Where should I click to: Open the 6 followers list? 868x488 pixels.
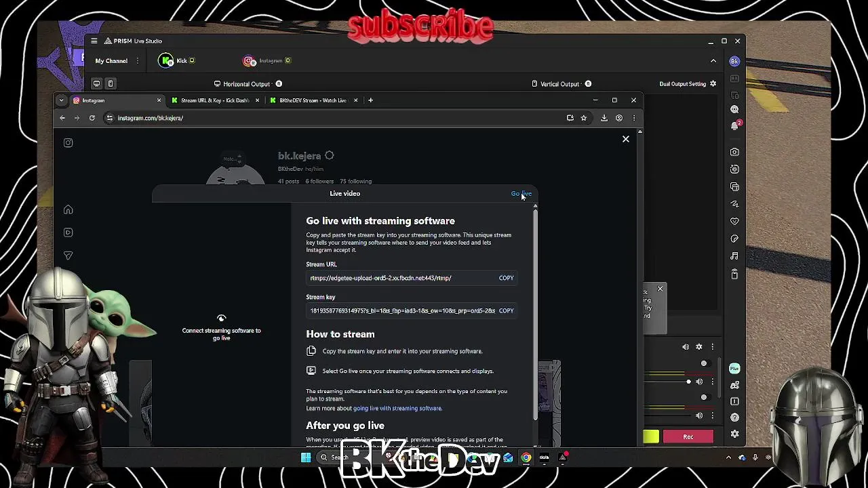pyautogui.click(x=319, y=181)
